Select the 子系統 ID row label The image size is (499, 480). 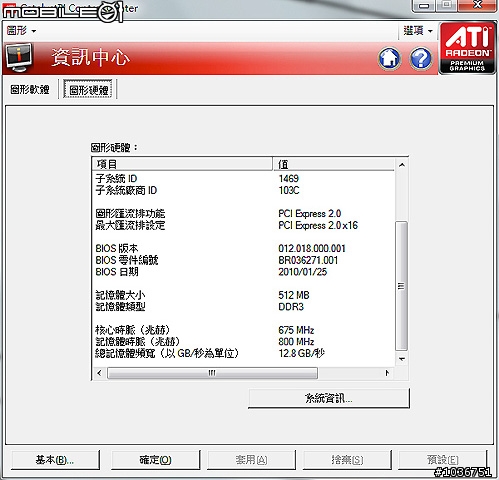pyautogui.click(x=116, y=179)
